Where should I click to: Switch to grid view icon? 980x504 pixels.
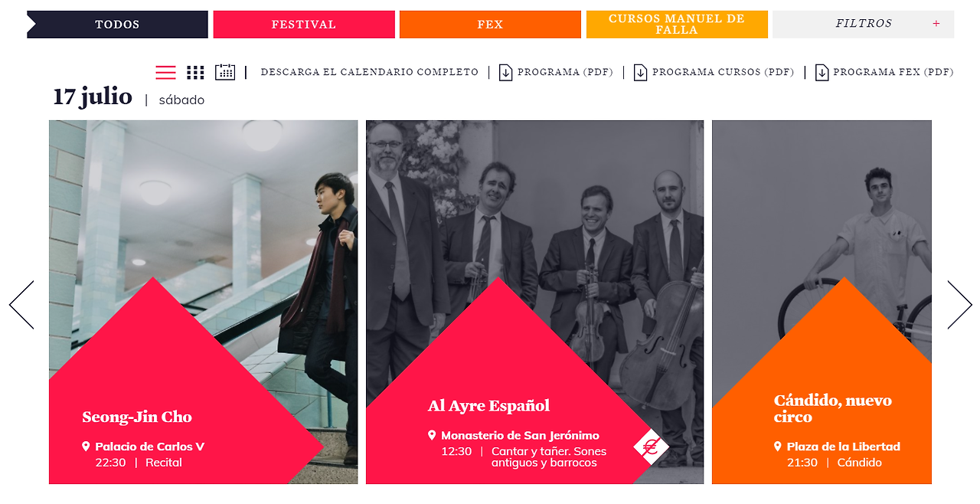coord(195,72)
